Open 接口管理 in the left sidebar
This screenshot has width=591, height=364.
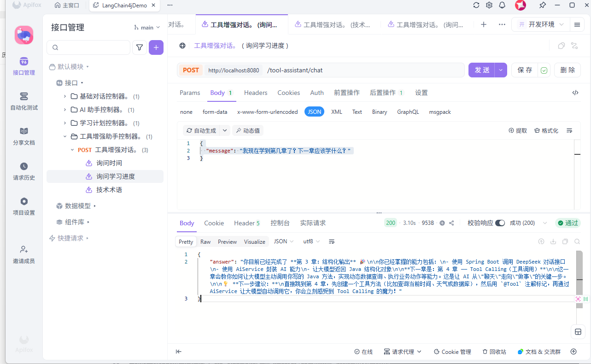24,65
